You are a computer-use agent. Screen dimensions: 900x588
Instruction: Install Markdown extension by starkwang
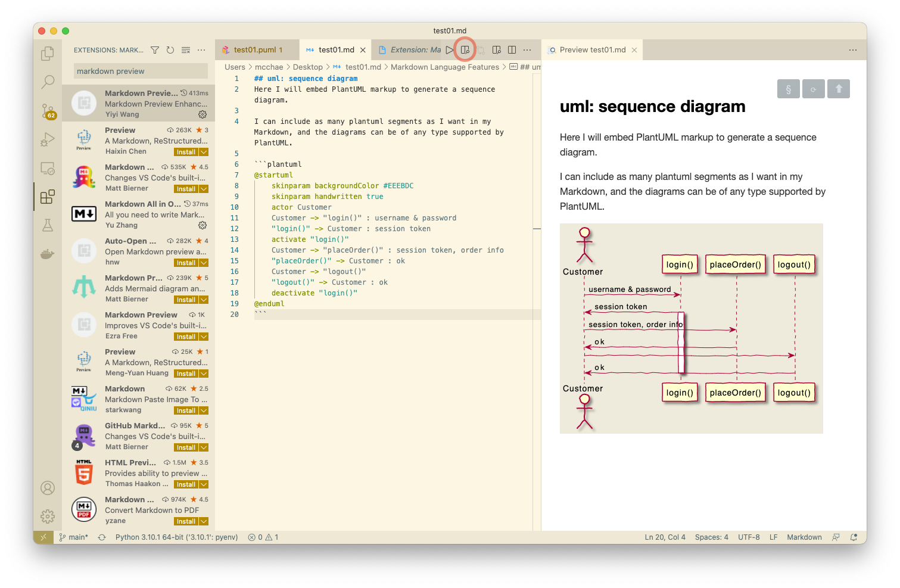186,410
